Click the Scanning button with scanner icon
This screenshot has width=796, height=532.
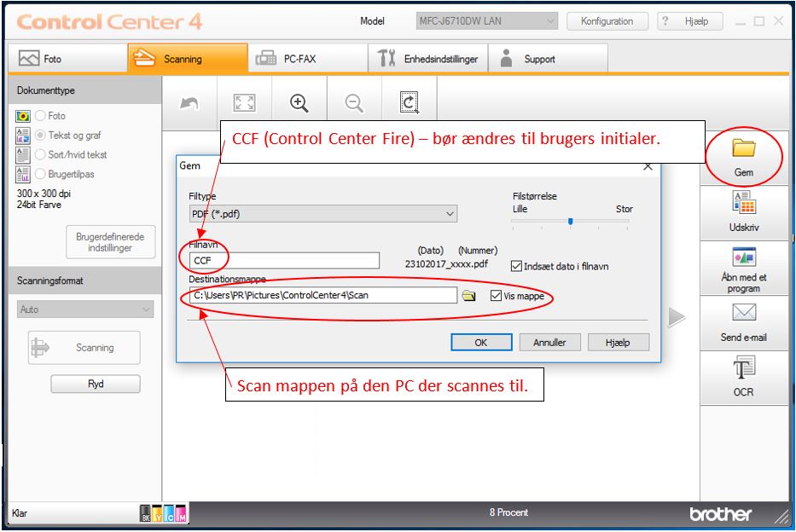pyautogui.click(x=84, y=348)
